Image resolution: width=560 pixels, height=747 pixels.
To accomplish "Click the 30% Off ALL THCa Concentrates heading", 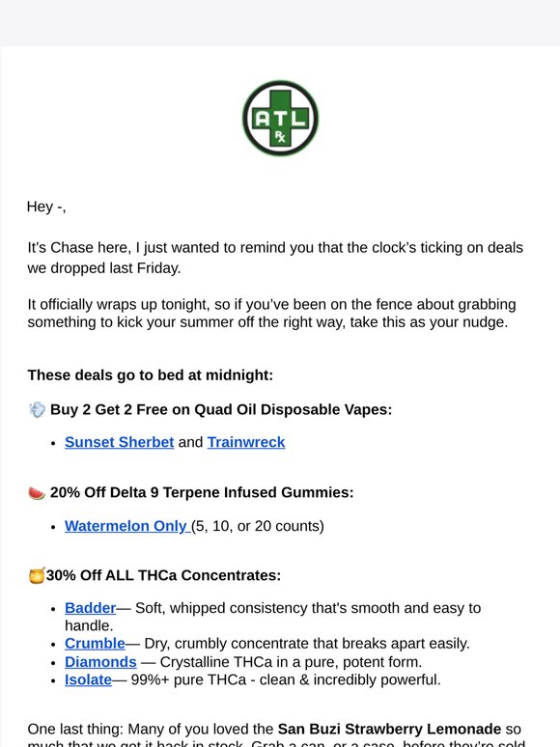I will [163, 575].
